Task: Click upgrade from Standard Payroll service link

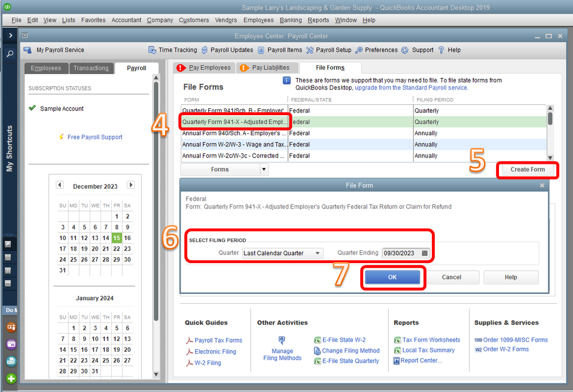Action: pos(411,88)
